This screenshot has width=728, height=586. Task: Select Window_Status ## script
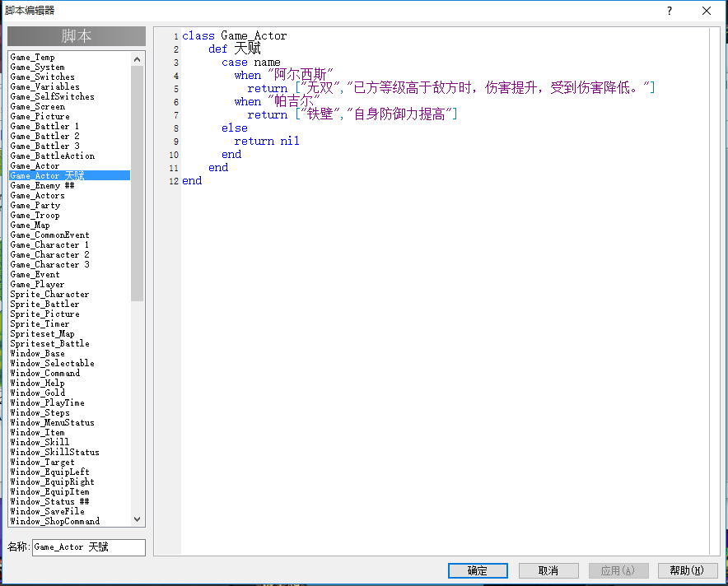coord(70,501)
